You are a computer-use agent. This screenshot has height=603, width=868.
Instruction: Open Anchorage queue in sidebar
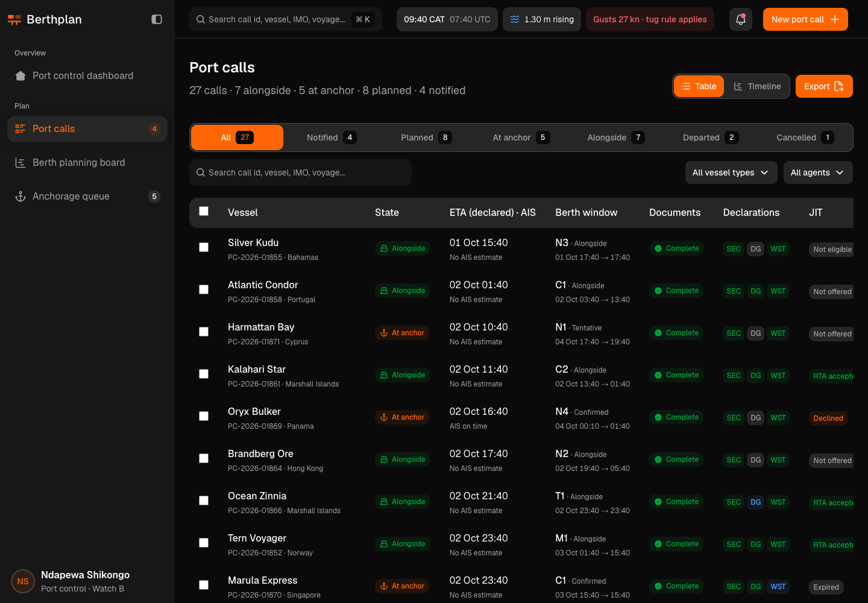point(87,197)
